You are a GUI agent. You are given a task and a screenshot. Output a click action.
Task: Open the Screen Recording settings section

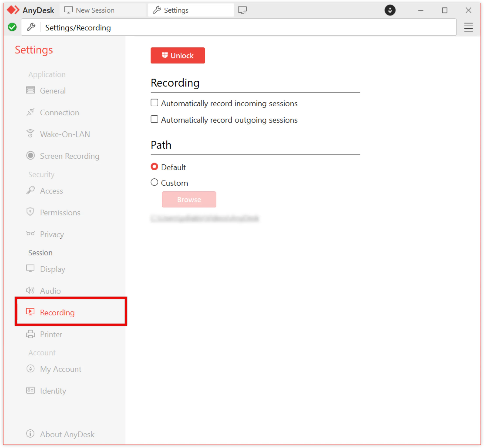pyautogui.click(x=70, y=156)
